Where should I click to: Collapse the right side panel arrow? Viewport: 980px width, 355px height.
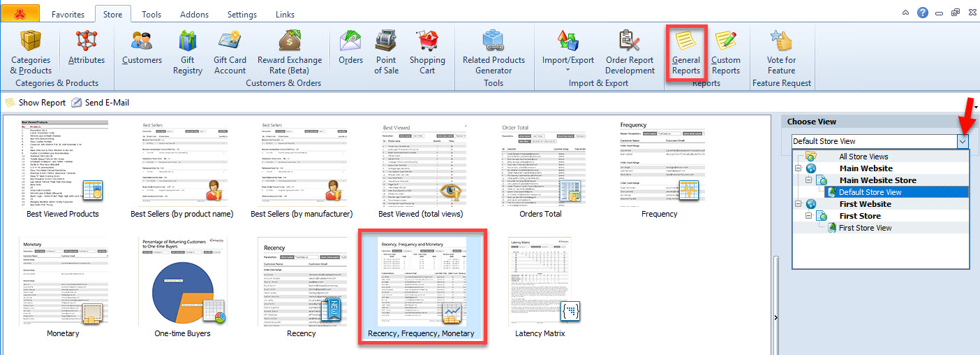776,318
